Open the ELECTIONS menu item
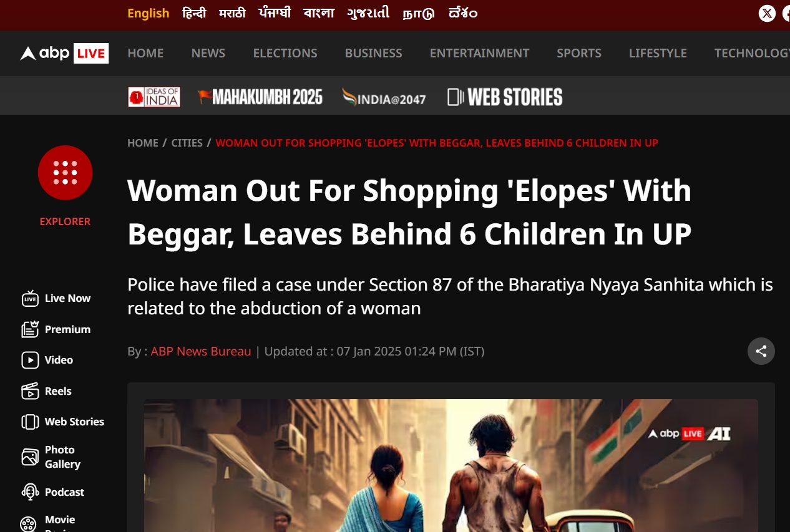Viewport: 790px width, 532px height. (x=285, y=54)
